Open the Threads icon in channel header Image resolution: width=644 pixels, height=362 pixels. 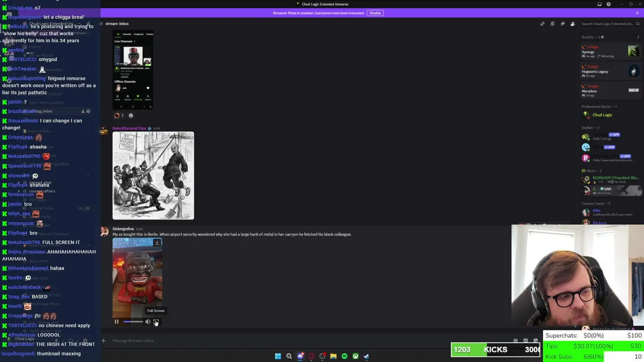point(542,24)
